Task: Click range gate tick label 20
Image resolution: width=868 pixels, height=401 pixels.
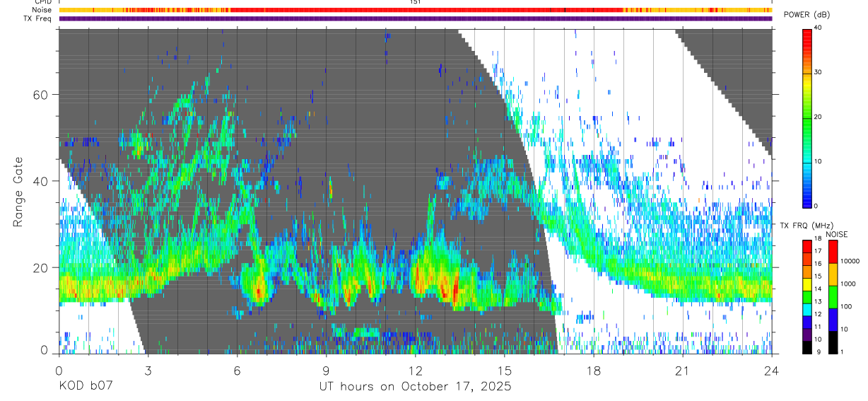Action: coord(40,267)
